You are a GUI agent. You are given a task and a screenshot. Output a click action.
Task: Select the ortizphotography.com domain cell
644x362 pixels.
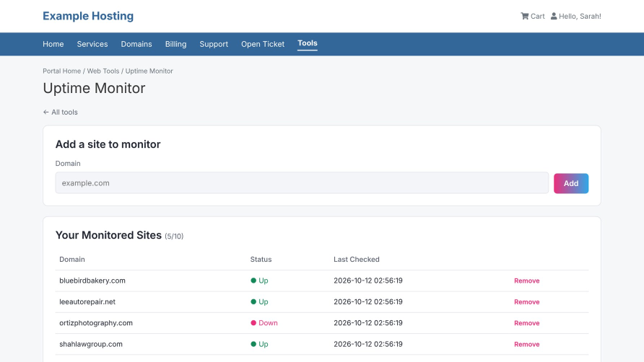tap(96, 323)
